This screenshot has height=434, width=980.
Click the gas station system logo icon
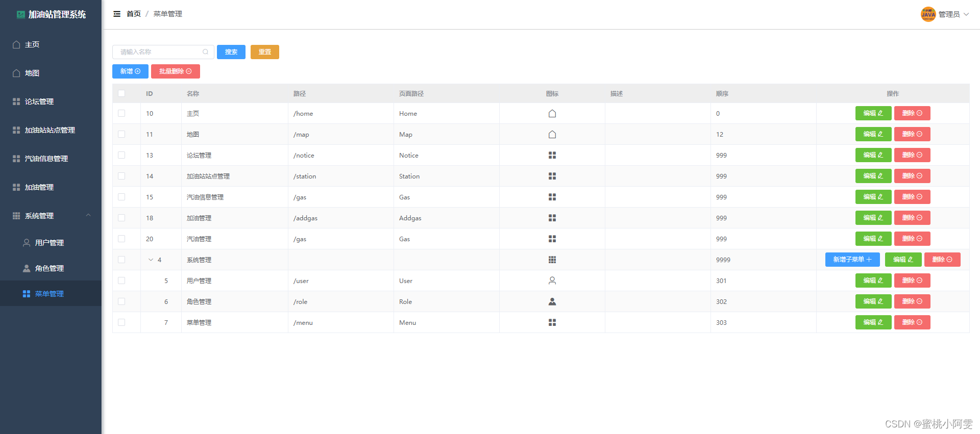(x=21, y=14)
